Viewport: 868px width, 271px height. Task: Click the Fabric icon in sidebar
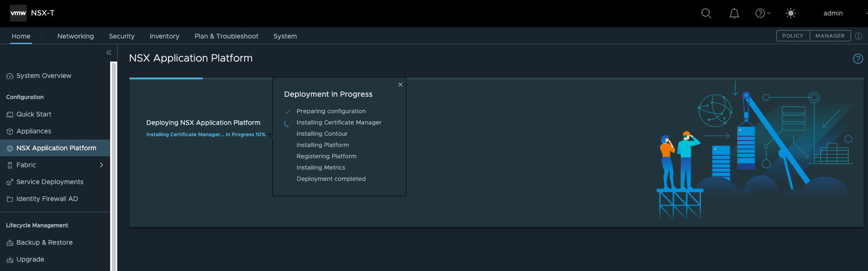(10, 165)
